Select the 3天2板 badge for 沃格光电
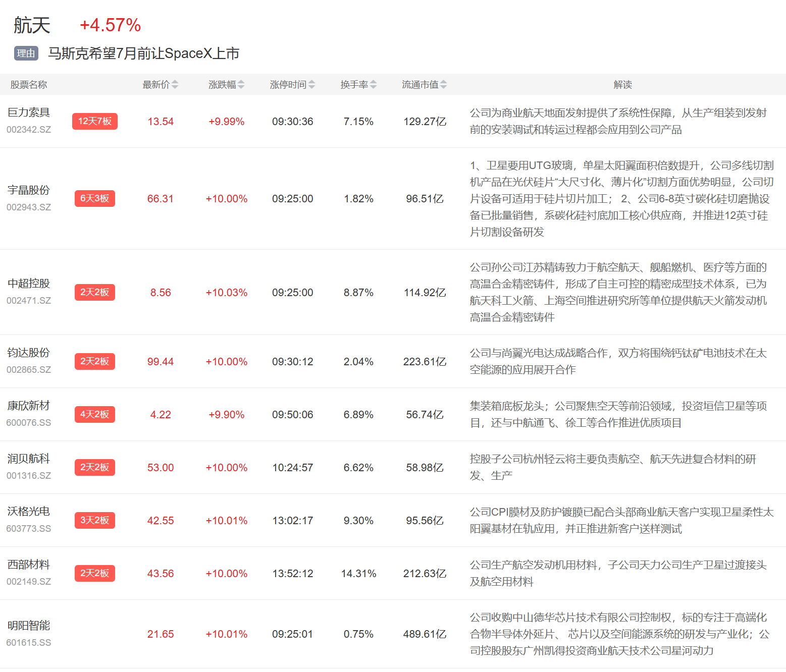The height and width of the screenshot is (672, 786). [x=95, y=520]
